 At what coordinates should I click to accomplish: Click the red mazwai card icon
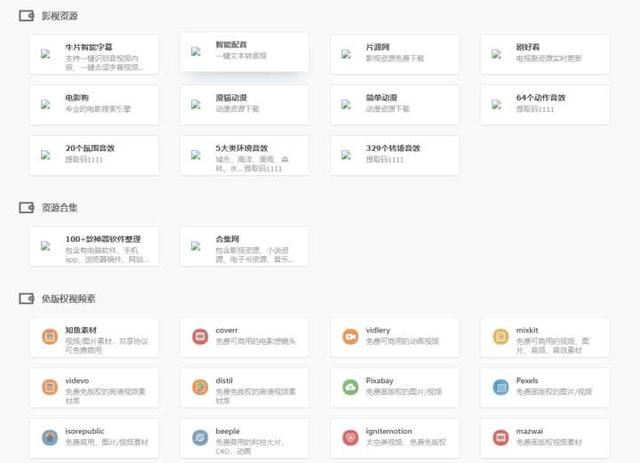(500, 438)
